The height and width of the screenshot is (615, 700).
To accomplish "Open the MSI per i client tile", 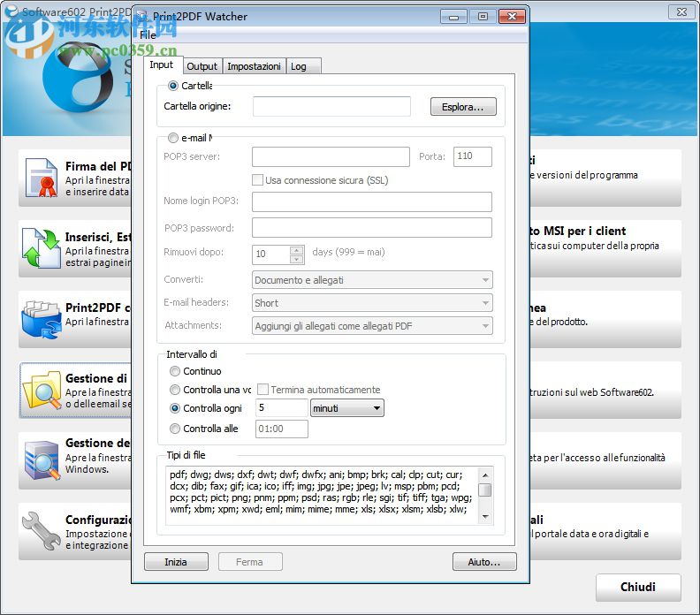I will point(605,248).
